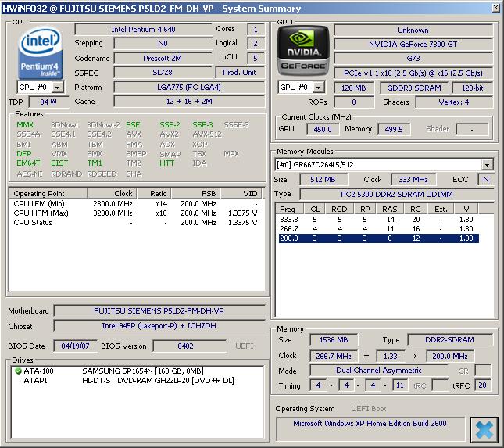The height and width of the screenshot is (448, 504).
Task: Click the PC2-5300 DDR2-SDRAM UDIMM type field
Action: [397, 194]
